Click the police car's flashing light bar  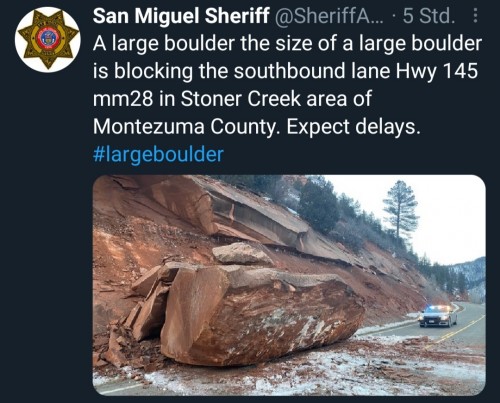click(x=438, y=307)
